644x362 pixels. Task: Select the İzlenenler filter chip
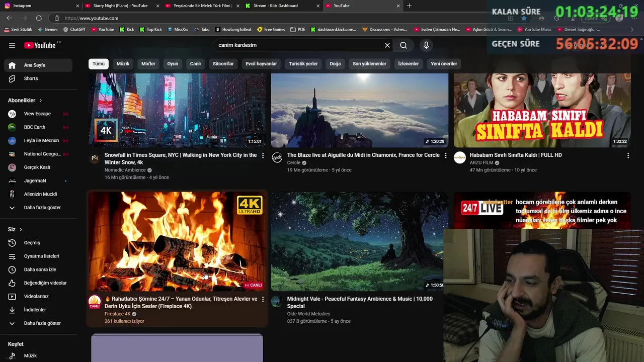409,64
